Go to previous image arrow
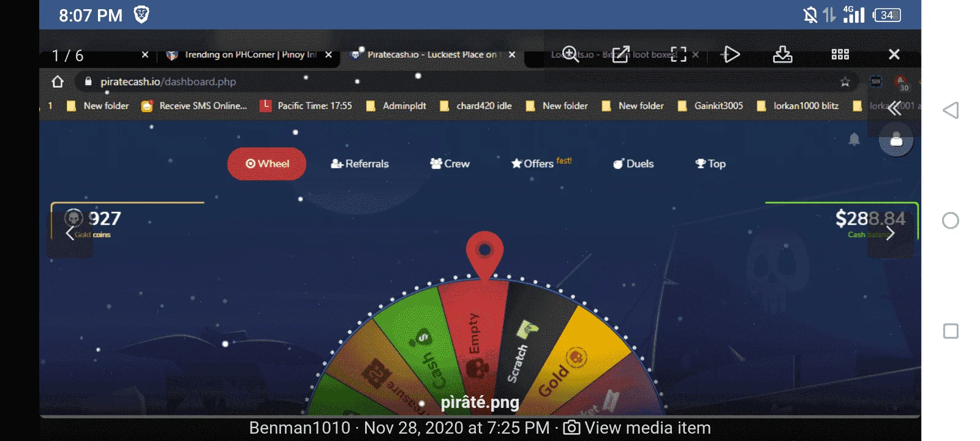The height and width of the screenshot is (441, 980). click(70, 233)
